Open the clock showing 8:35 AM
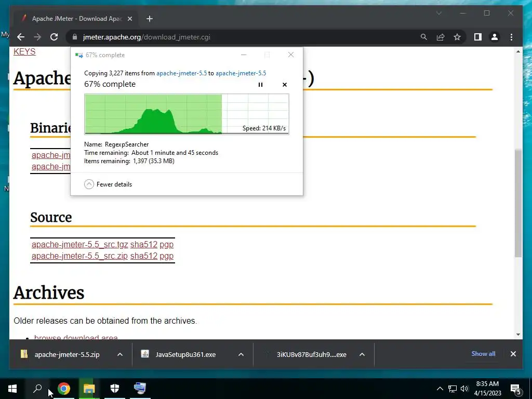Screen dimensions: 532x399 487,389
